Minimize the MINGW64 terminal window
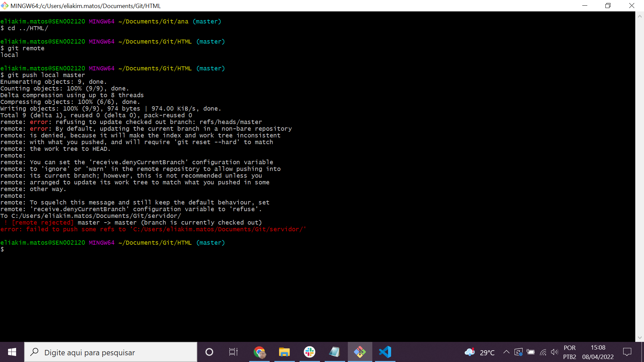Screen dimensions: 644x362 (585, 6)
